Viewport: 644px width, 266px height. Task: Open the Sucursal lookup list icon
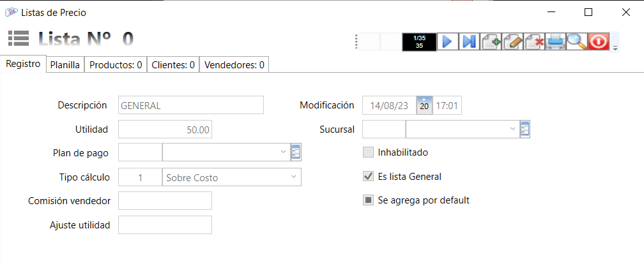tap(525, 129)
